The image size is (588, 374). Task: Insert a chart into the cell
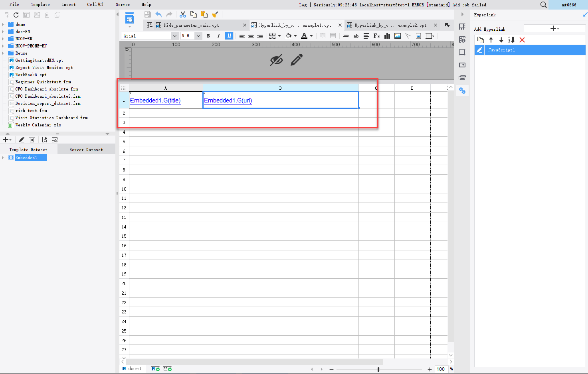click(387, 36)
